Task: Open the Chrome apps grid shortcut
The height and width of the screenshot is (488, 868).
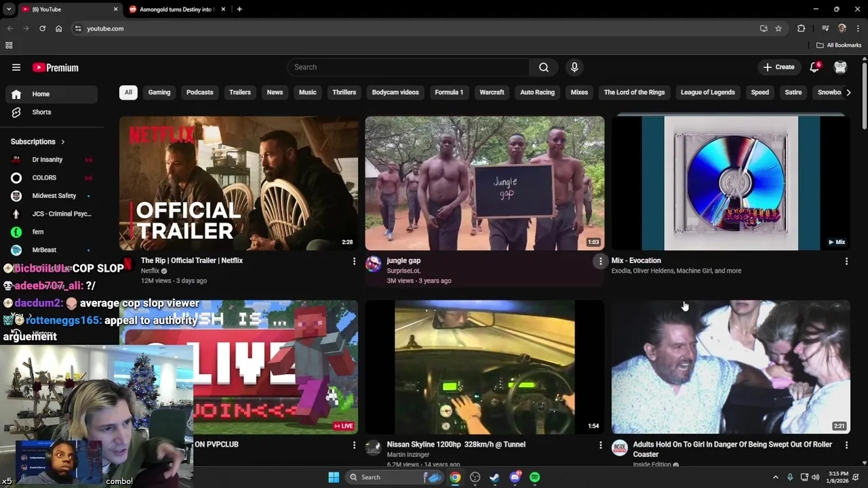Action: click(x=9, y=45)
